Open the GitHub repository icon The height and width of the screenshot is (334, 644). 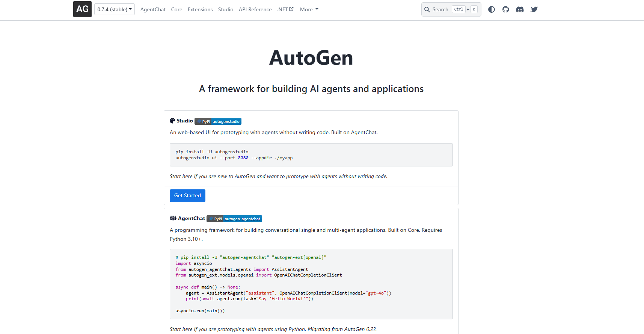coord(506,9)
